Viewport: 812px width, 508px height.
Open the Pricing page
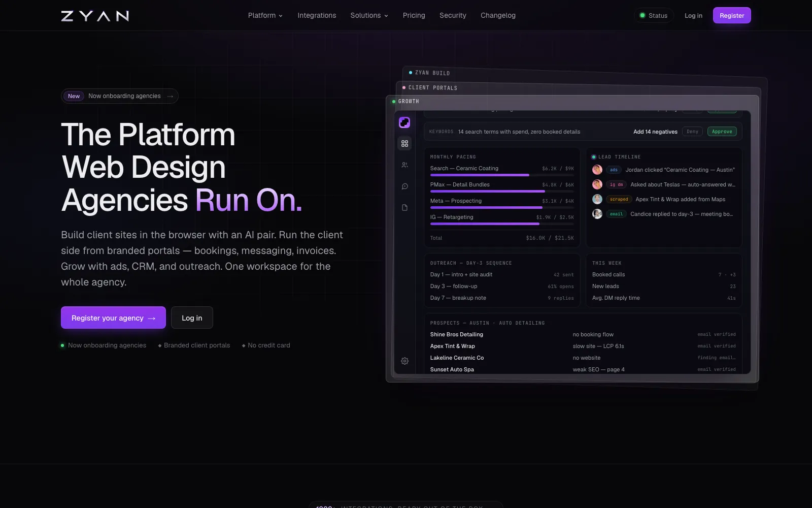[x=414, y=15]
